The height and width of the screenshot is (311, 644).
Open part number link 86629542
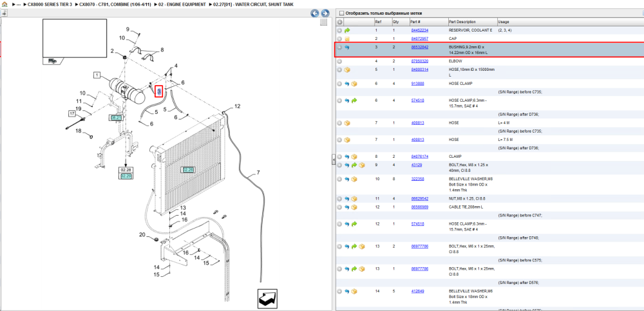click(x=420, y=199)
